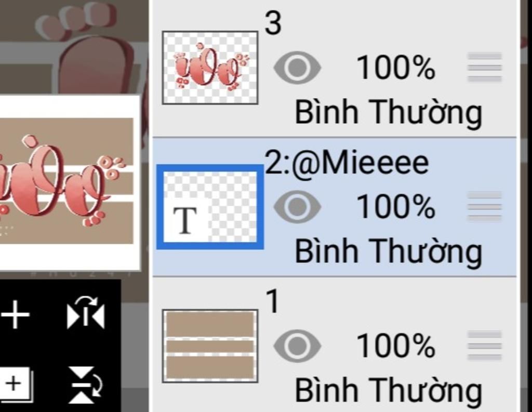The height and width of the screenshot is (412, 532).
Task: Click the flip vertical icon
Action: pyautogui.click(x=86, y=386)
